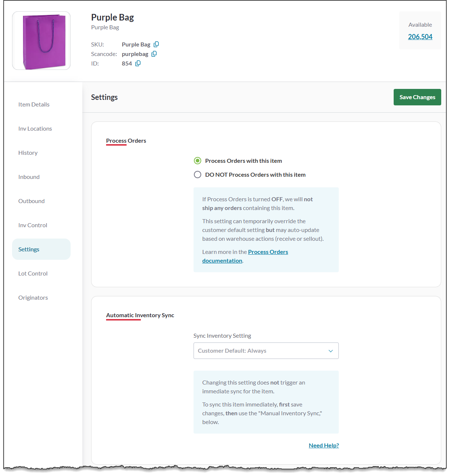Navigate to the Inbound section
This screenshot has width=450, height=476.
tap(29, 177)
